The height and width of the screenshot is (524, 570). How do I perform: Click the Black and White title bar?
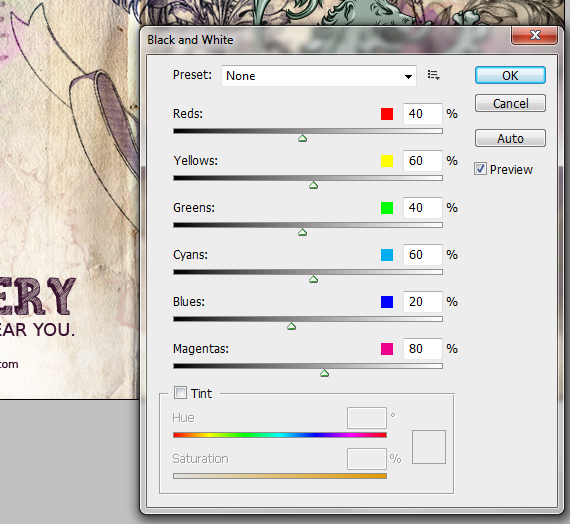tap(325, 39)
